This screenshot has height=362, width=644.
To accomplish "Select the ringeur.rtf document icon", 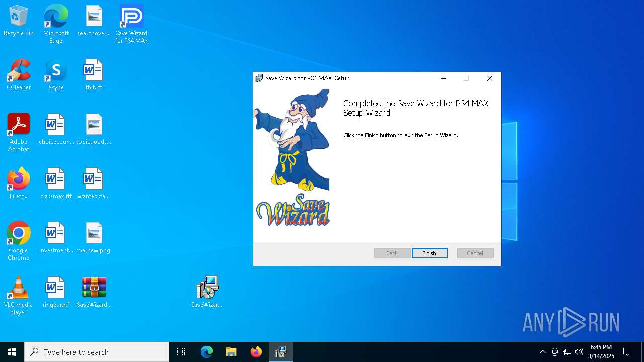I will click(56, 293).
